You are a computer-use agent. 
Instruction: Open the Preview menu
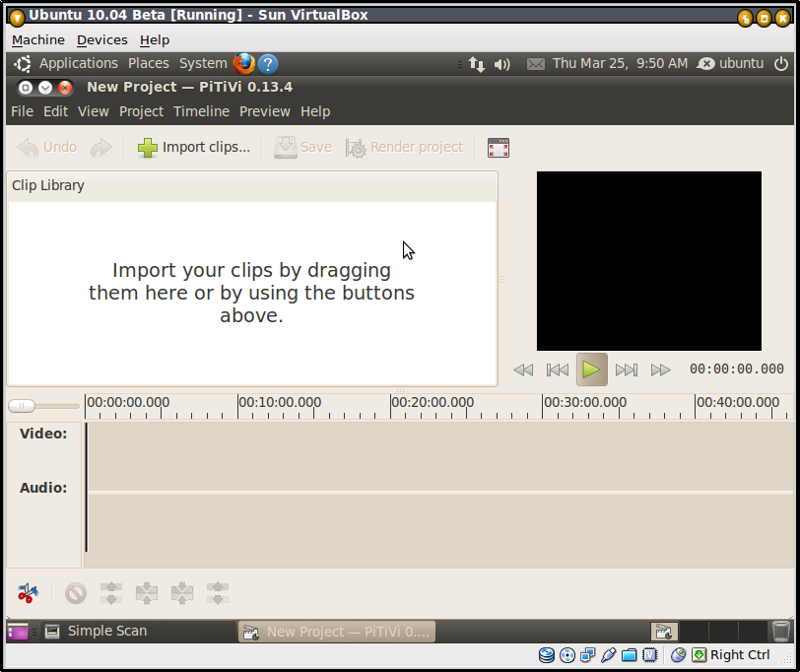[x=265, y=111]
